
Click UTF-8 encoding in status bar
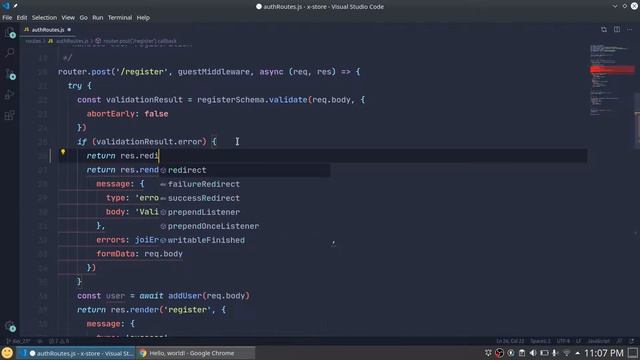(x=563, y=341)
